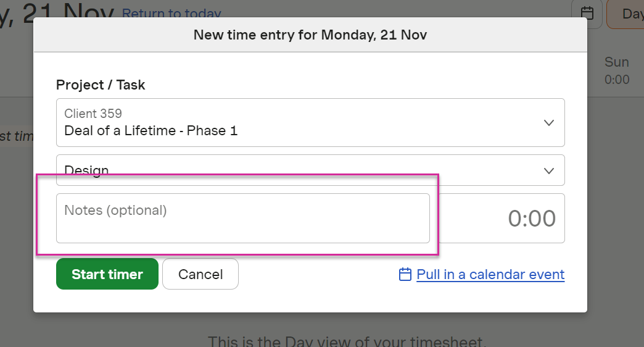Click the Start timer button
644x347 pixels.
[x=107, y=274]
